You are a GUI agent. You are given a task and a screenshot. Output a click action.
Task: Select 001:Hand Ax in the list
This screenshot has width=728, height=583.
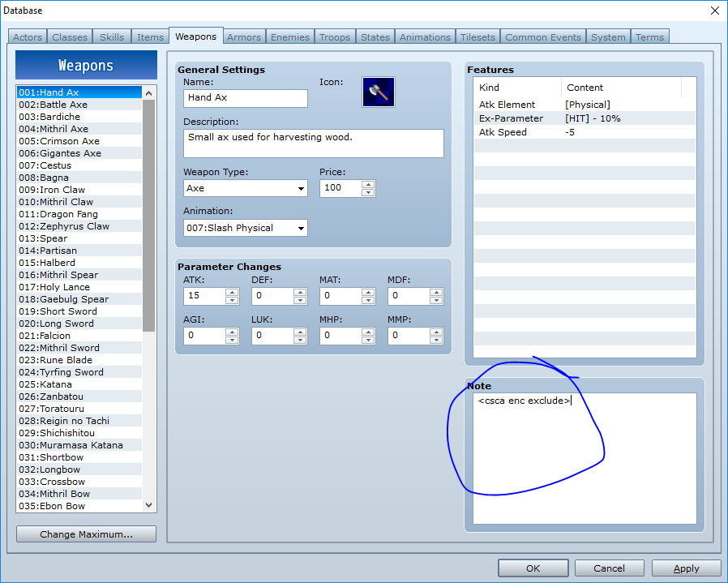[79, 92]
